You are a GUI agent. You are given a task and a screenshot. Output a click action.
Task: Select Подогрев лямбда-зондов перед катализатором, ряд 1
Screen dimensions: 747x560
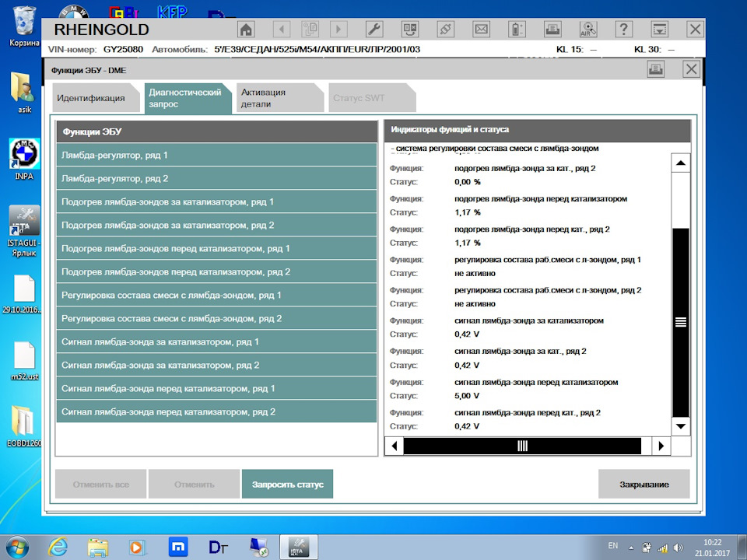pos(216,249)
